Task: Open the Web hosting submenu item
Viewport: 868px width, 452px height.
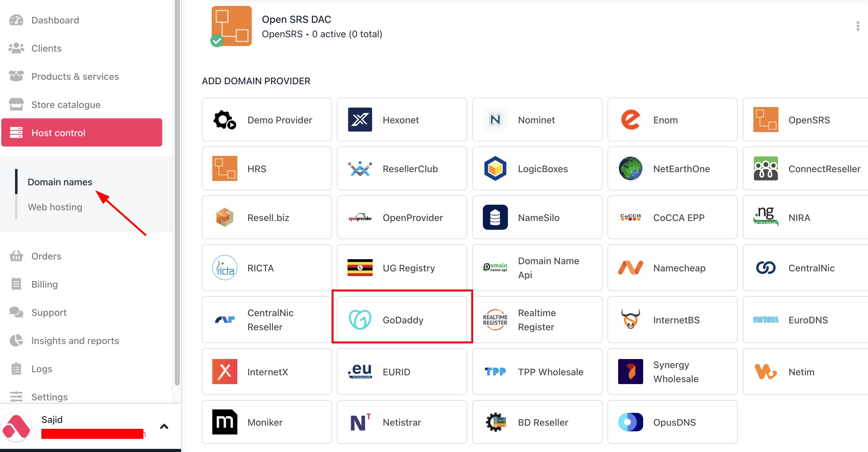Action: [x=55, y=207]
